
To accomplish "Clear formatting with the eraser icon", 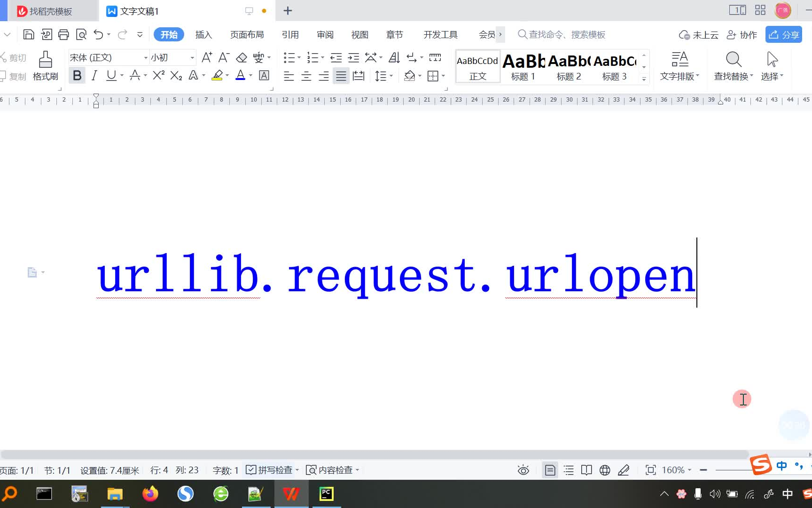I will tap(242, 57).
